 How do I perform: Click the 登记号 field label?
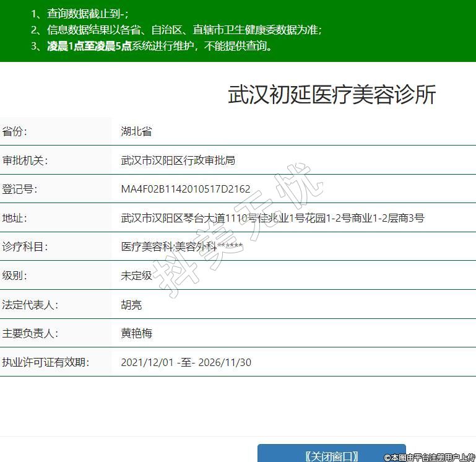[20, 189]
